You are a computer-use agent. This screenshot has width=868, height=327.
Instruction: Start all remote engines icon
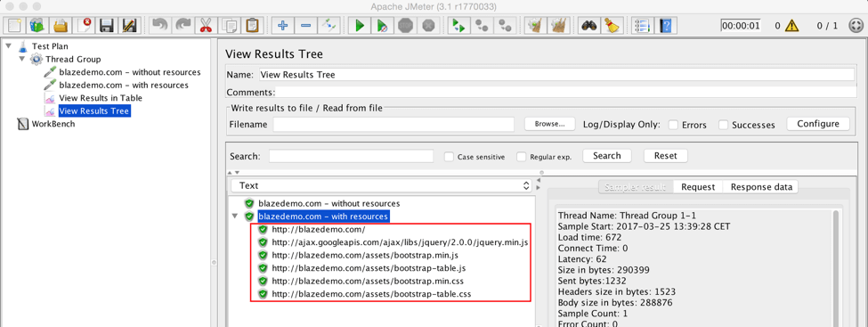coord(458,26)
